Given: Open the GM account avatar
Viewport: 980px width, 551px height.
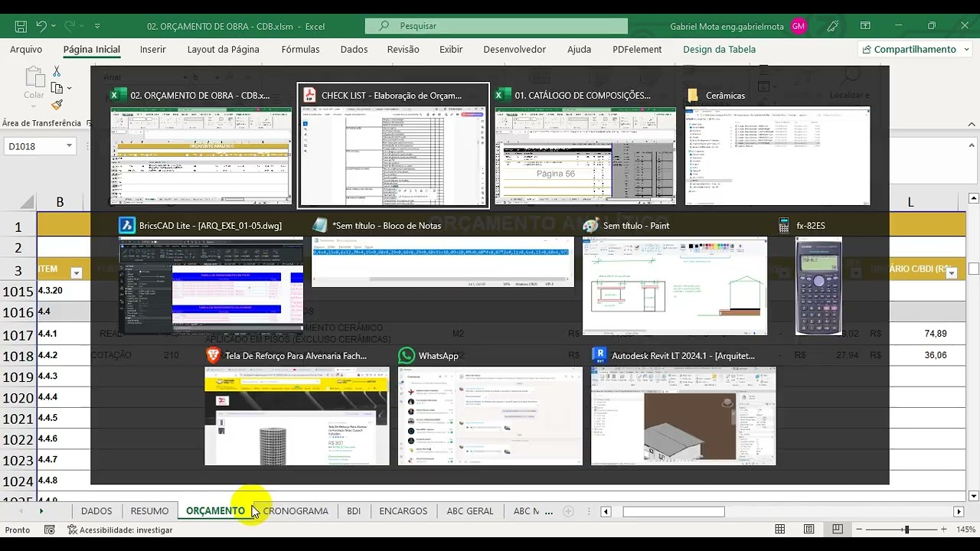Looking at the screenshot, I should point(799,26).
